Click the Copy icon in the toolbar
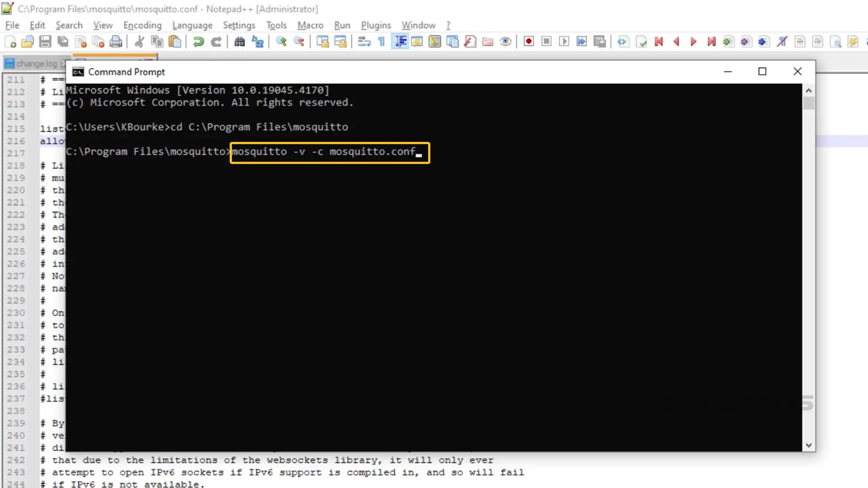868x488 pixels. (x=157, y=42)
